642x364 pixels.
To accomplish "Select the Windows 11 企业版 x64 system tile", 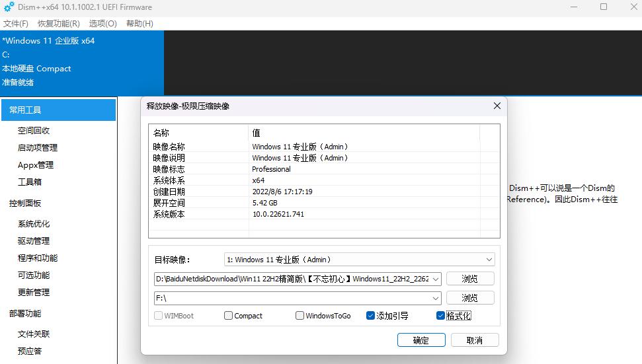I will (82, 63).
